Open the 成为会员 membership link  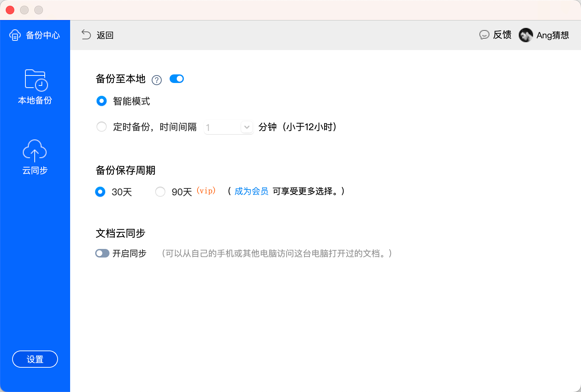pyautogui.click(x=251, y=191)
